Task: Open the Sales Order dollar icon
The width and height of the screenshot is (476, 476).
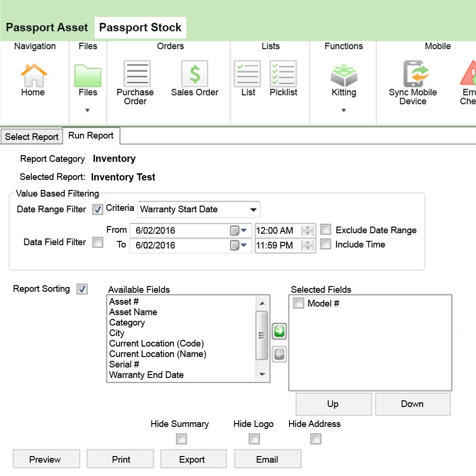Action: click(x=195, y=74)
